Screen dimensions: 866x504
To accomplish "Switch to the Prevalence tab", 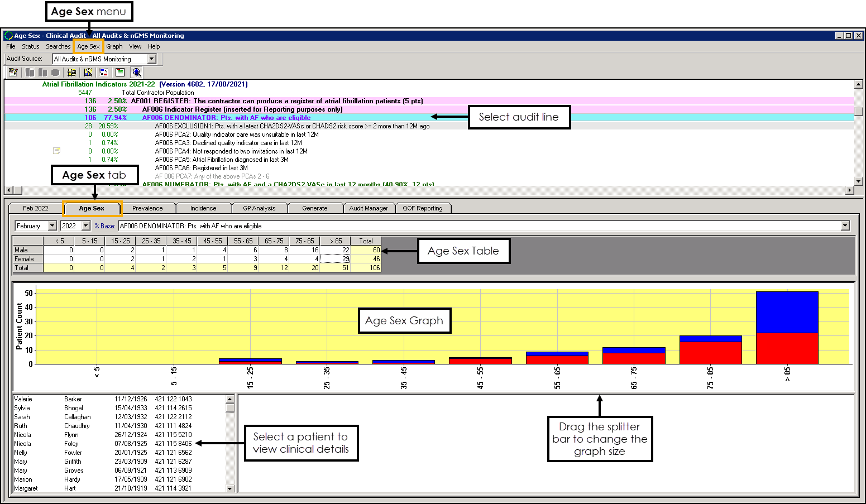I will click(x=147, y=208).
